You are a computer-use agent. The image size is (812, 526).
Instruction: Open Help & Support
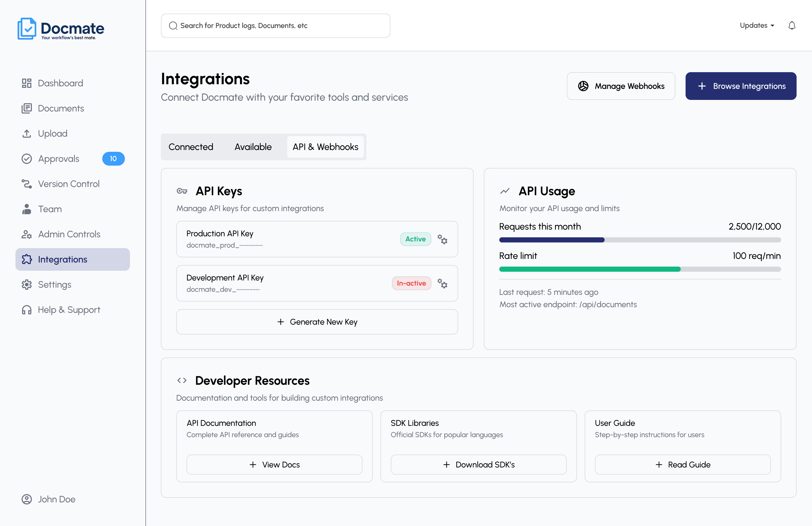[73, 310]
